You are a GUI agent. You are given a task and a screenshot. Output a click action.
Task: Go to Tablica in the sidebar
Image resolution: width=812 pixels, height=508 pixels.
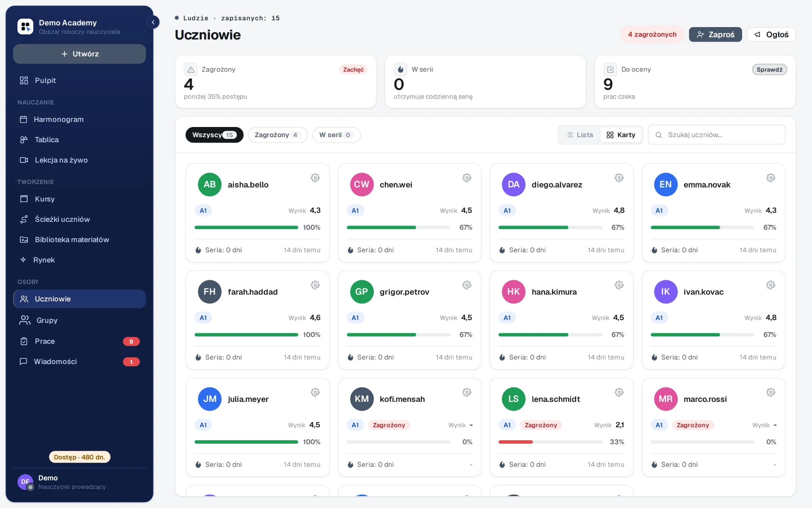click(80, 140)
